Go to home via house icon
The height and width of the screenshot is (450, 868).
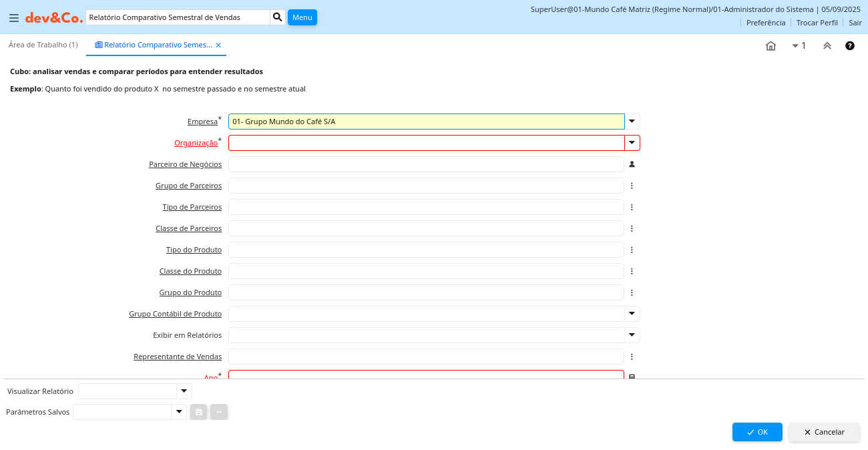point(771,46)
